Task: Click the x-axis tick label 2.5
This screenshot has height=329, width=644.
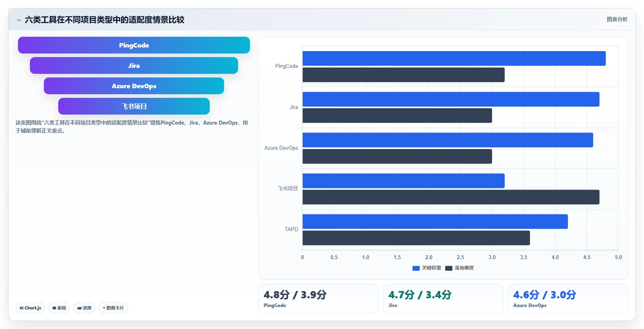Action: click(x=460, y=258)
